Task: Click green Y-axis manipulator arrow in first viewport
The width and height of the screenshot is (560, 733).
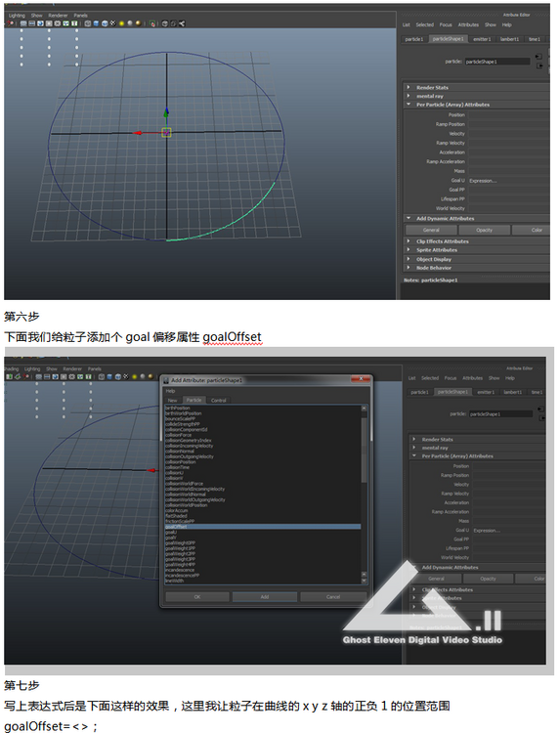Action: click(166, 112)
